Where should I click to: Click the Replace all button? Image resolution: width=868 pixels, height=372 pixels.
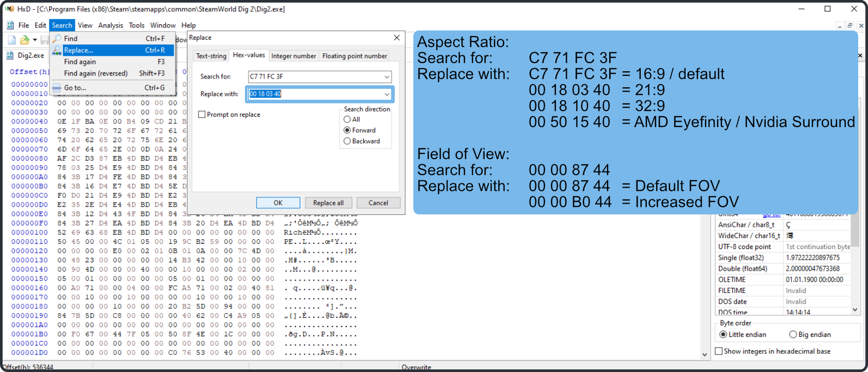click(x=328, y=203)
